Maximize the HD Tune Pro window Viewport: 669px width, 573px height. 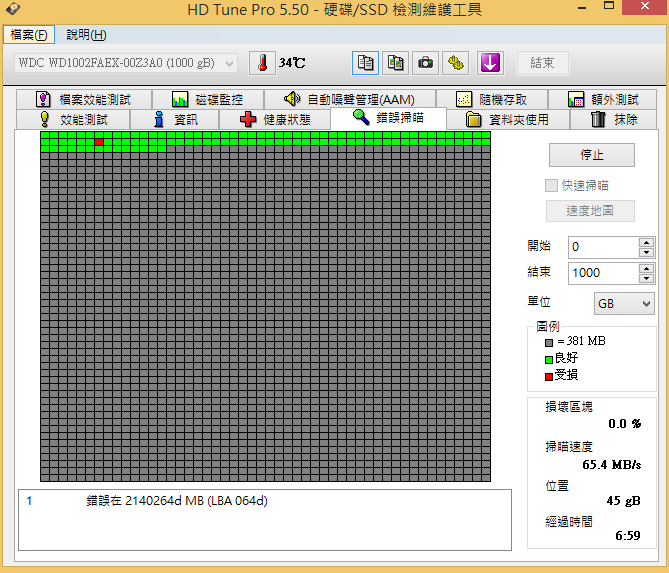click(x=609, y=6)
